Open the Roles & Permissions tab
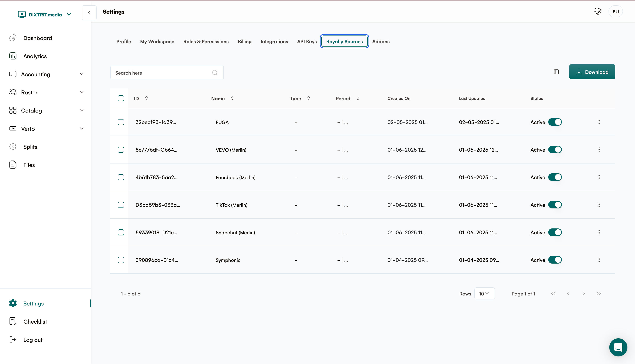This screenshot has height=364, width=635. click(206, 42)
